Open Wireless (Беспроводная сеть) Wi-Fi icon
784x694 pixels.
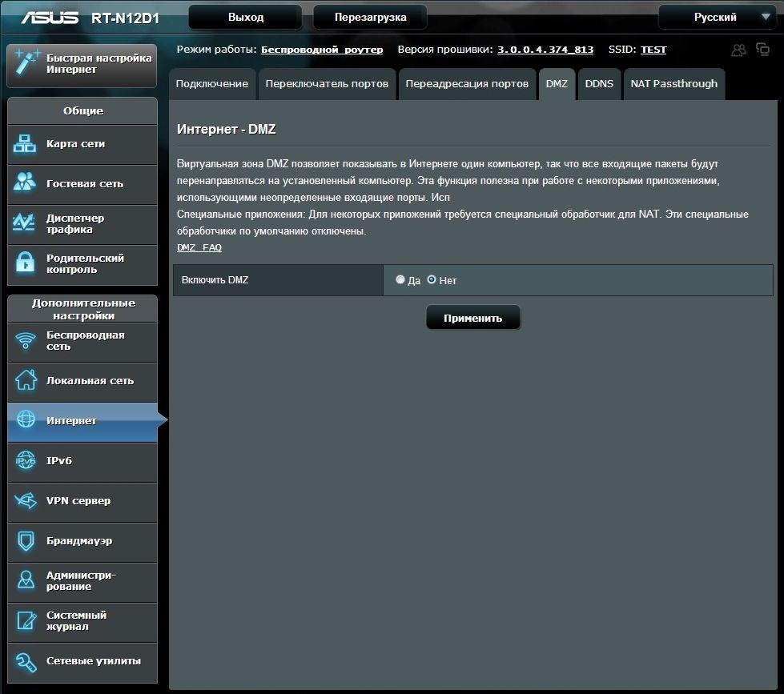(26, 341)
